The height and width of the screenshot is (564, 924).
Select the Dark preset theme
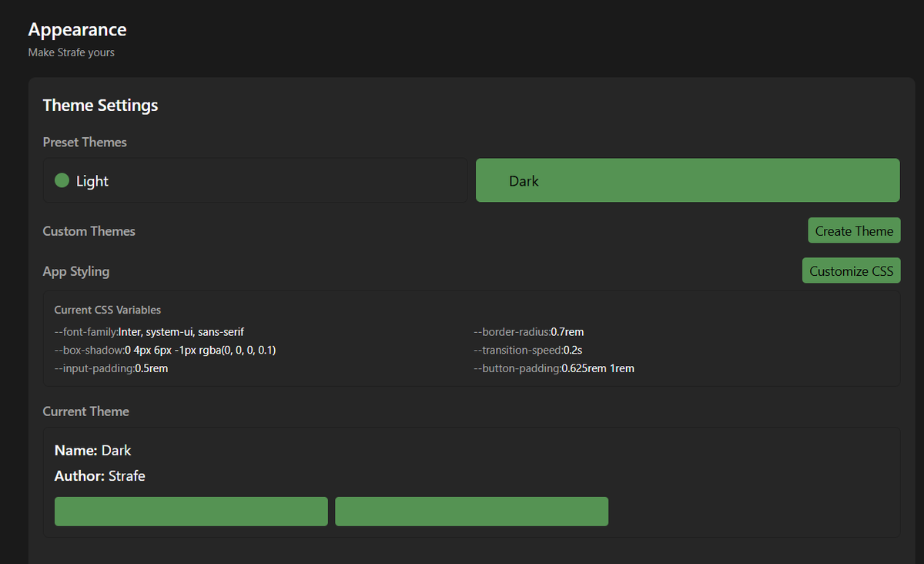688,180
